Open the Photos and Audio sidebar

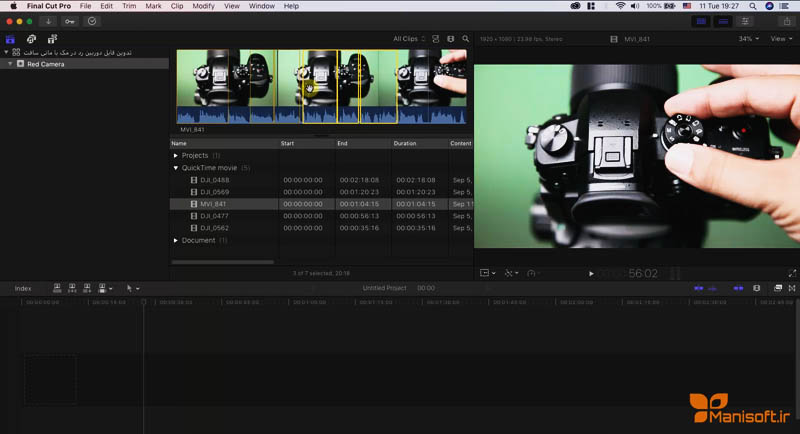(32, 39)
